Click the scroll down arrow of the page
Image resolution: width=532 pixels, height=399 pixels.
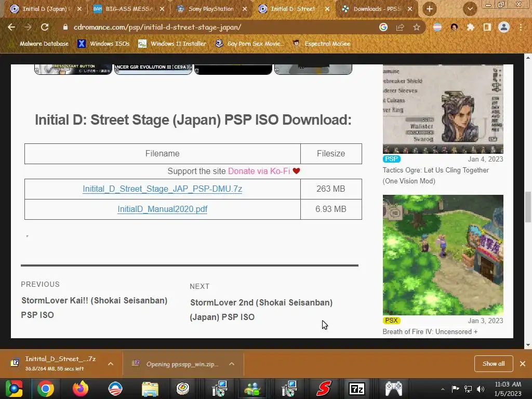click(528, 345)
